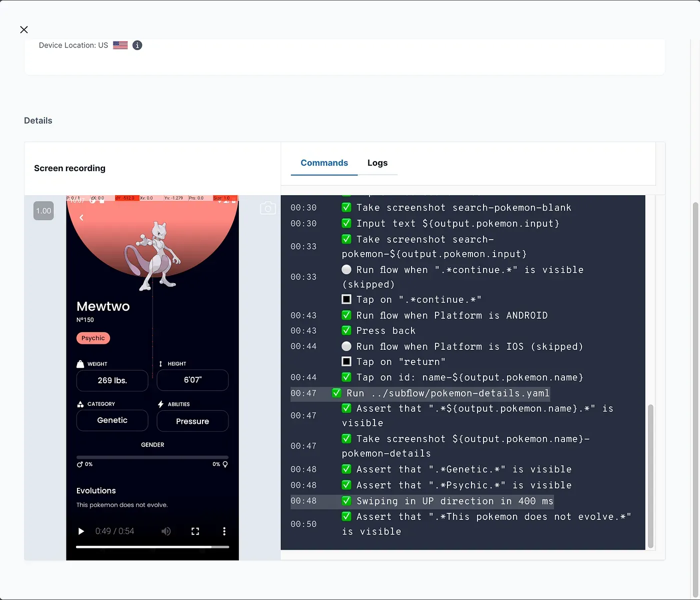Mute the recording volume icon
This screenshot has height=600, width=700.
[166, 531]
